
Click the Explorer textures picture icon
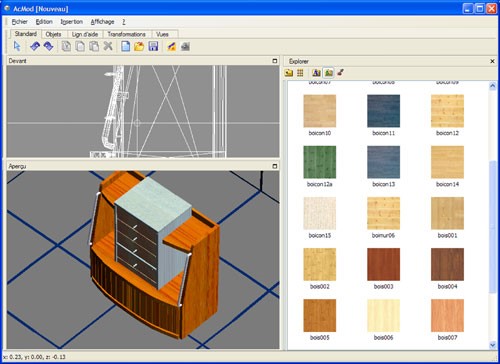328,73
